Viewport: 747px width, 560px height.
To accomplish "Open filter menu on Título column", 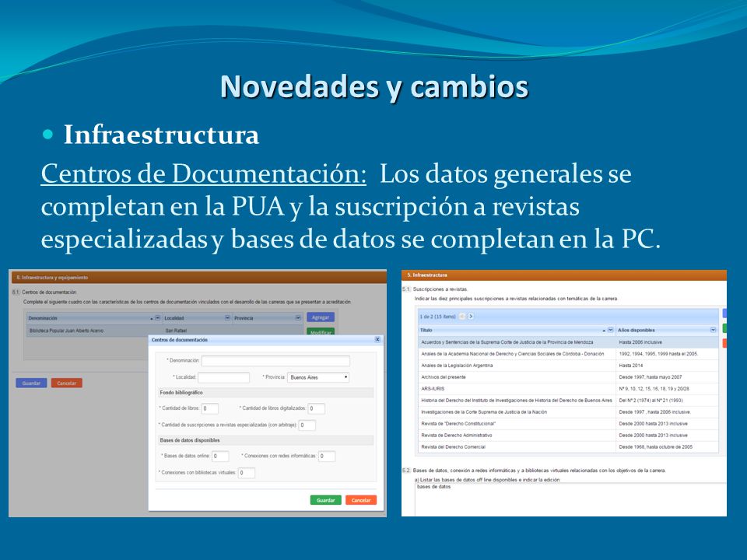I will (610, 330).
